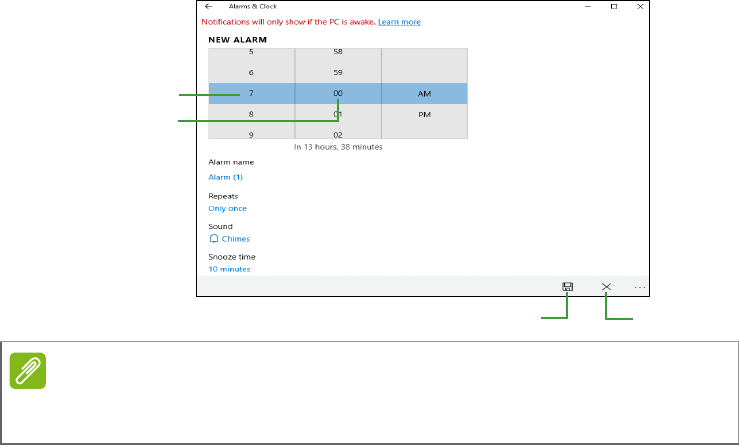Screen dimensions: 739x445
Task: Click the back arrow in Alarms & Clock
Action: pos(208,7)
